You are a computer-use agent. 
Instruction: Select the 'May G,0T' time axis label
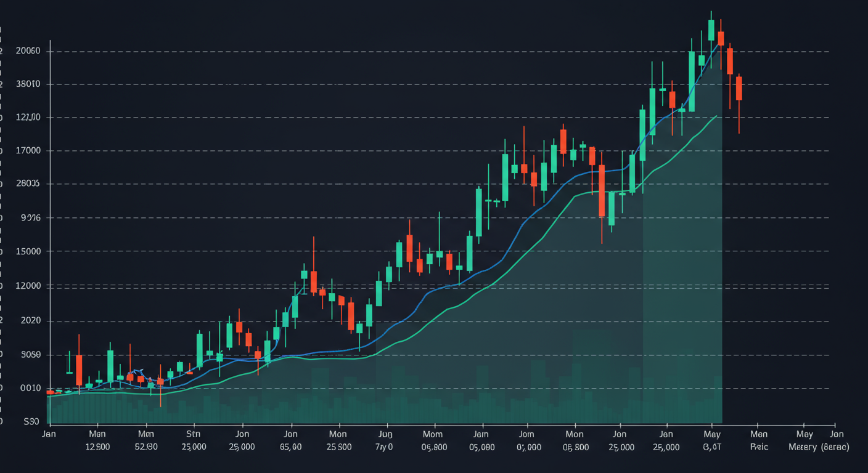point(712,440)
